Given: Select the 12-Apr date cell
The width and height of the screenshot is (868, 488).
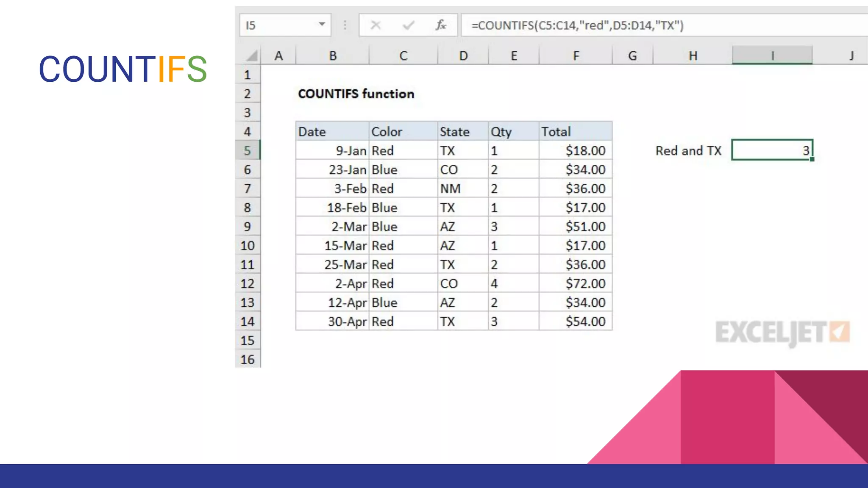Looking at the screenshot, I should coord(332,302).
